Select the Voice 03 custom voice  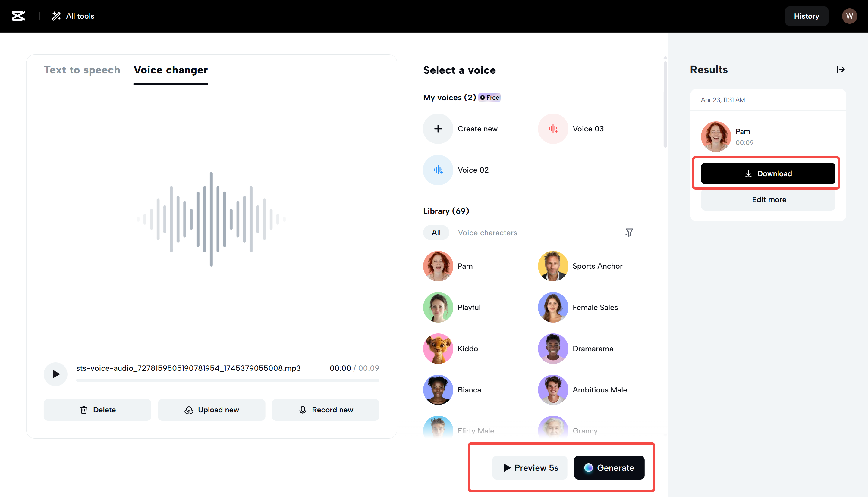coord(553,129)
